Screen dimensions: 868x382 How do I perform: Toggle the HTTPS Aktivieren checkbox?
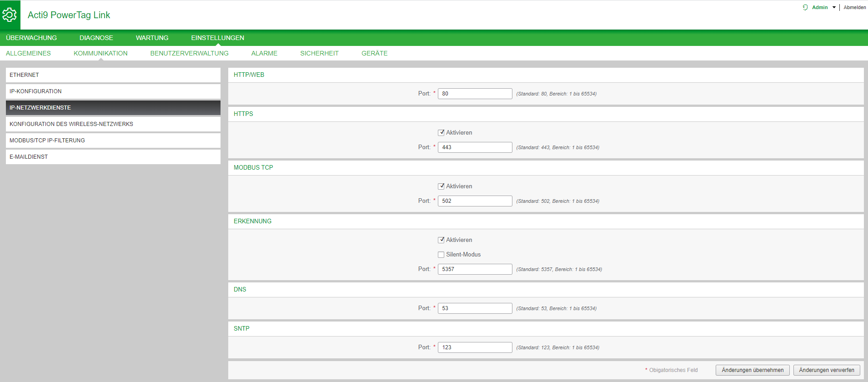pos(441,133)
